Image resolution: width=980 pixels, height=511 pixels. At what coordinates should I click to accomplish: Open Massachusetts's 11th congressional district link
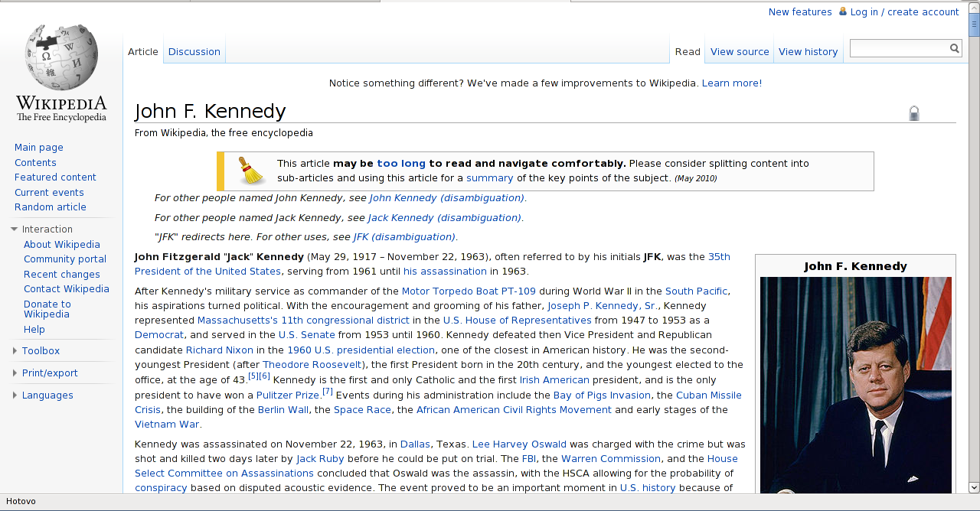pos(303,321)
